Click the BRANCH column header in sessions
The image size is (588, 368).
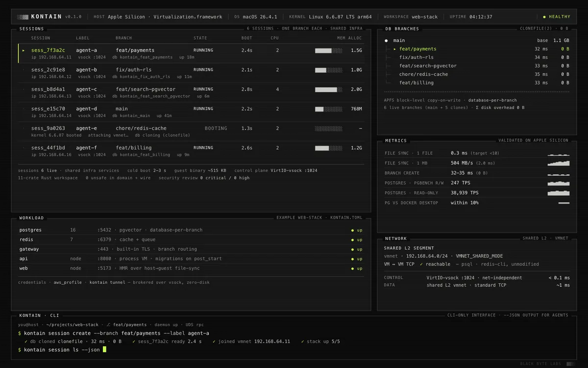(x=123, y=38)
